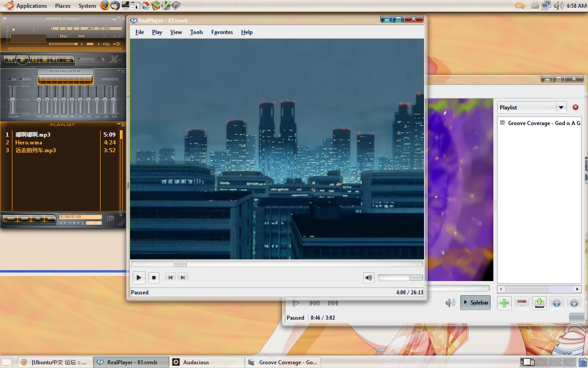This screenshot has width=588, height=368.
Task: Open the XMMS playlist SEL menu
Action: tap(38, 218)
